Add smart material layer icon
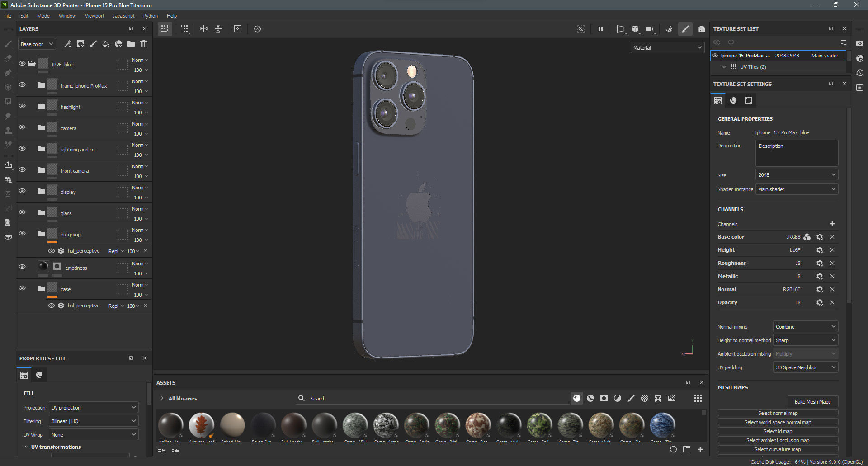This screenshot has width=868, height=466. click(118, 44)
